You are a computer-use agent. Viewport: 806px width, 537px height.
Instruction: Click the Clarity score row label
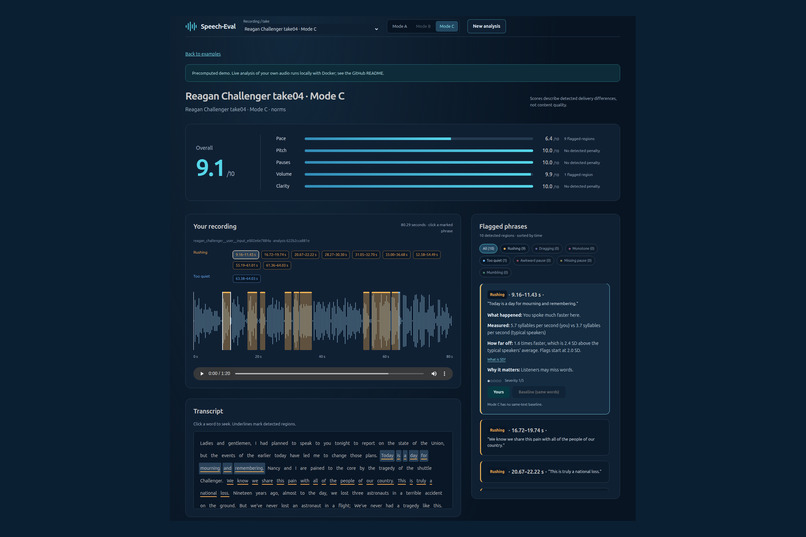pyautogui.click(x=283, y=186)
